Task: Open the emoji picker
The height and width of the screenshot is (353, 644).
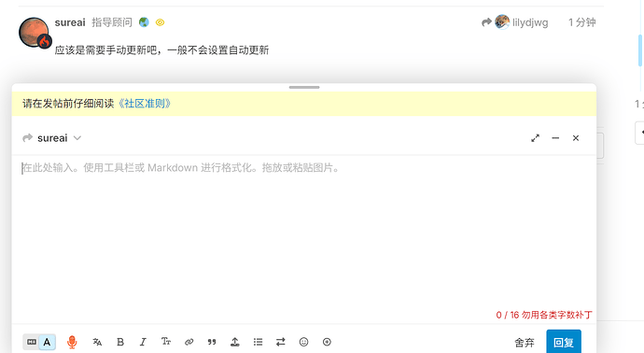Action: point(303,342)
